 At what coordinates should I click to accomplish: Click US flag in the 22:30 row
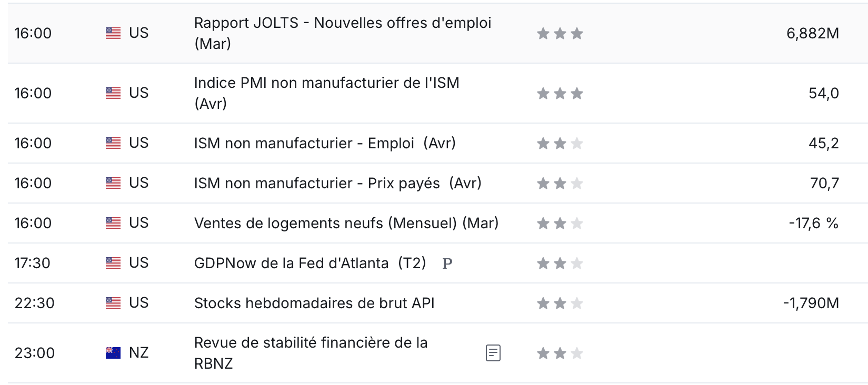[x=113, y=303]
